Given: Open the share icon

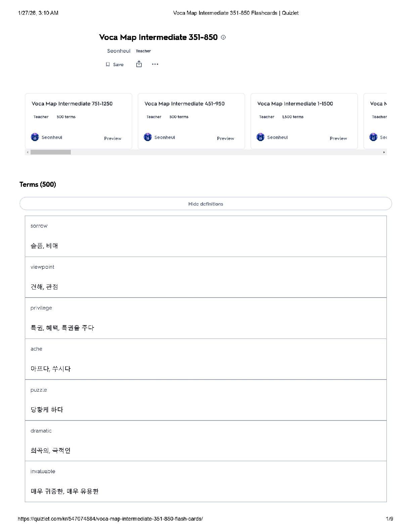Looking at the screenshot, I should coord(139,64).
